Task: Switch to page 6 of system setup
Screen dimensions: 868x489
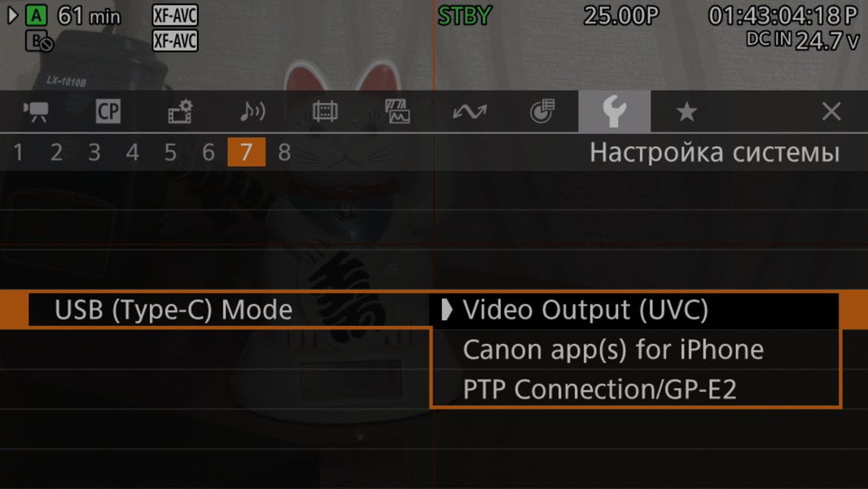Action: click(208, 152)
